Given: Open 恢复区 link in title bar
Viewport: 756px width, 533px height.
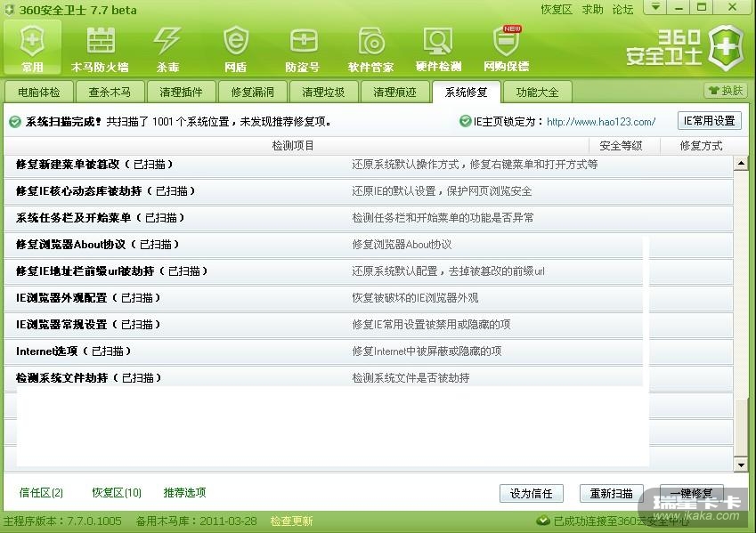Looking at the screenshot, I should 557,10.
